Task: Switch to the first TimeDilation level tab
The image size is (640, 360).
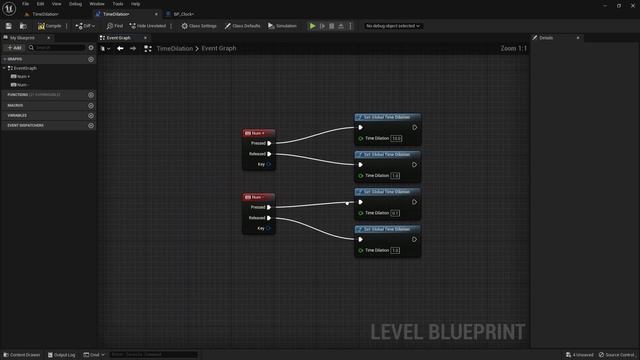Action: (x=45, y=14)
